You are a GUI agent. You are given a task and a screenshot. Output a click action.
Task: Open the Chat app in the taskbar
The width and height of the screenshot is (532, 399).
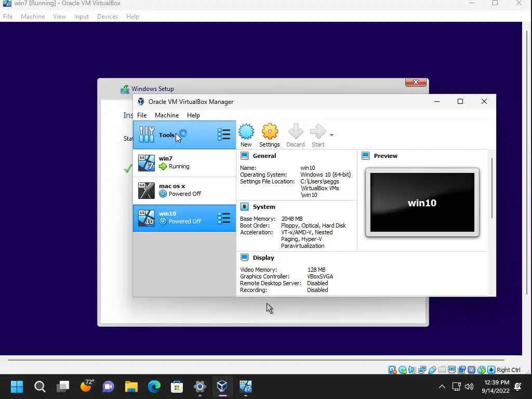[x=109, y=387]
